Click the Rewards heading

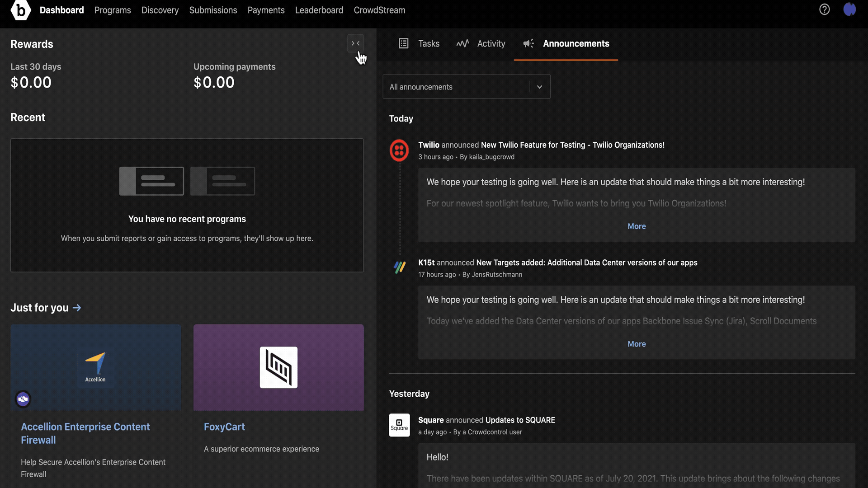click(x=32, y=44)
